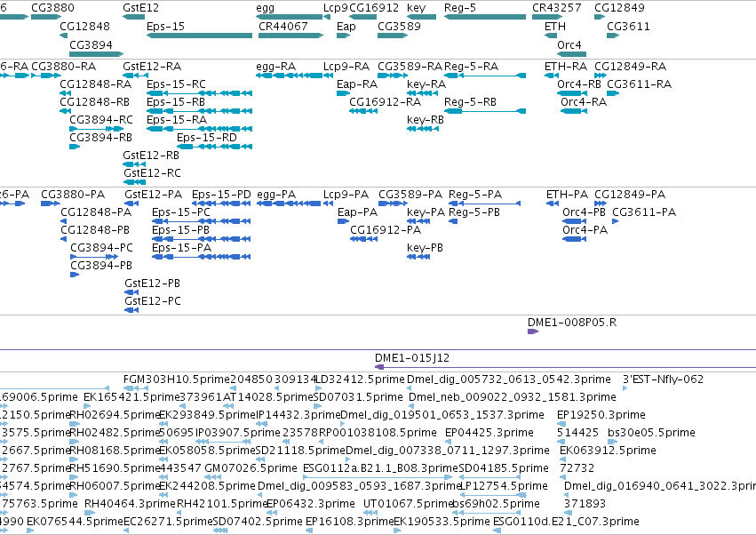Select protein CG3589-PA
Image resolution: width=756 pixels, height=535 pixels.
410,194
